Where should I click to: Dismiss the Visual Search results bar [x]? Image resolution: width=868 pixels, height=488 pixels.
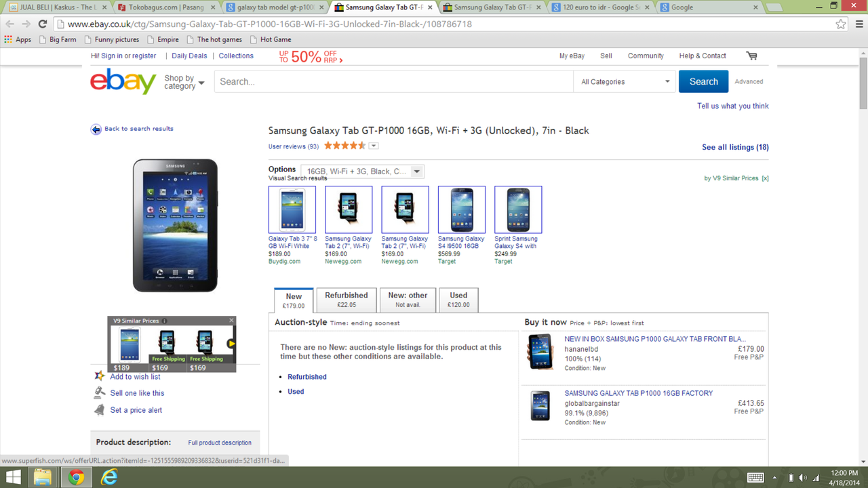coord(765,178)
